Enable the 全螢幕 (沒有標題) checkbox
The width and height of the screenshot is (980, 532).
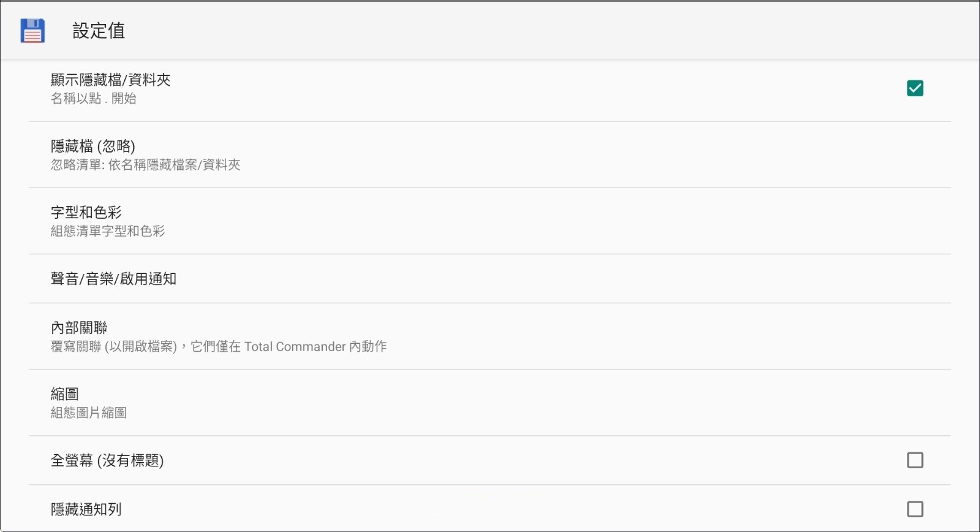tap(914, 460)
